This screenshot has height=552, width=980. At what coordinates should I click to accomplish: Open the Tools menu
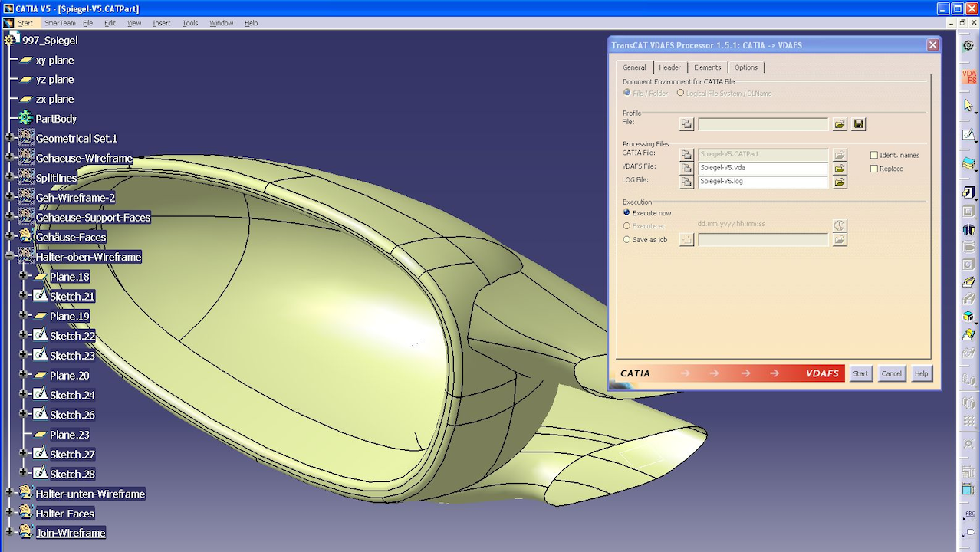pos(189,22)
